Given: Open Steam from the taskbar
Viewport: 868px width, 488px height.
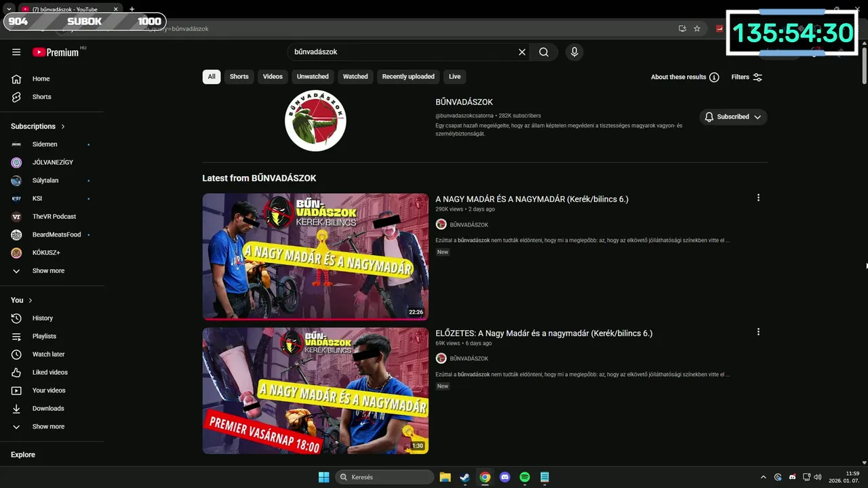Looking at the screenshot, I should click(x=465, y=477).
